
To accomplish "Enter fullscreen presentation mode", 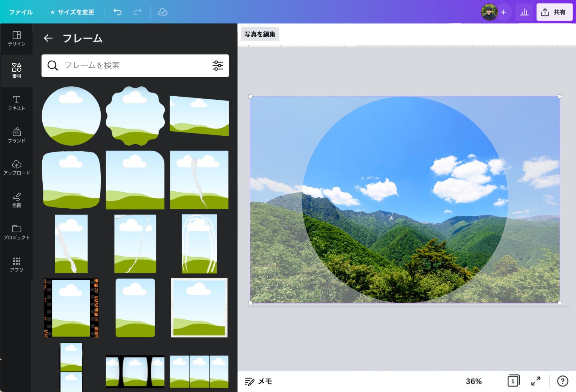I will point(536,381).
